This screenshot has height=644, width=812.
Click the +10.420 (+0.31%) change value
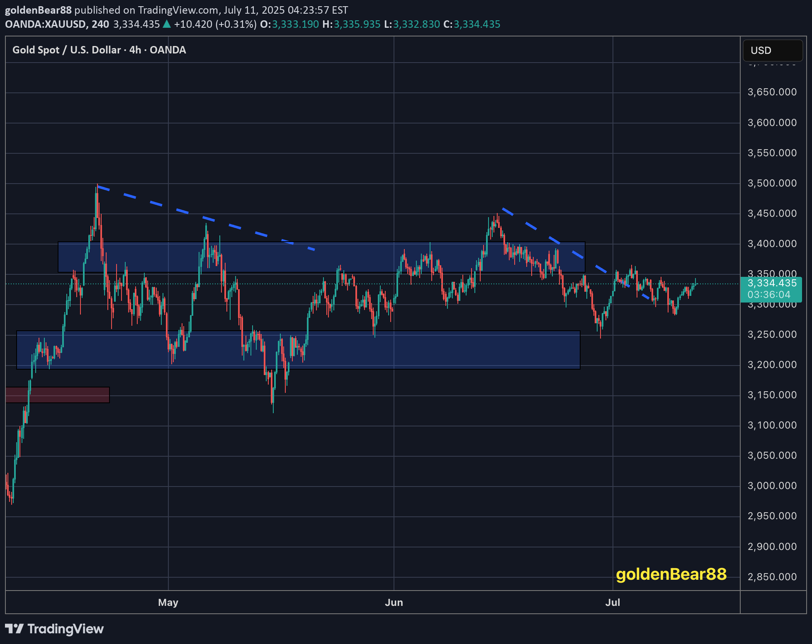tap(215, 24)
